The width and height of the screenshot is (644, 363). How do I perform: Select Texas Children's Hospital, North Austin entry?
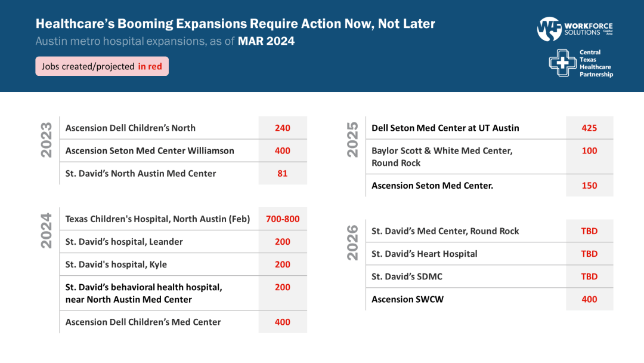coord(157,219)
